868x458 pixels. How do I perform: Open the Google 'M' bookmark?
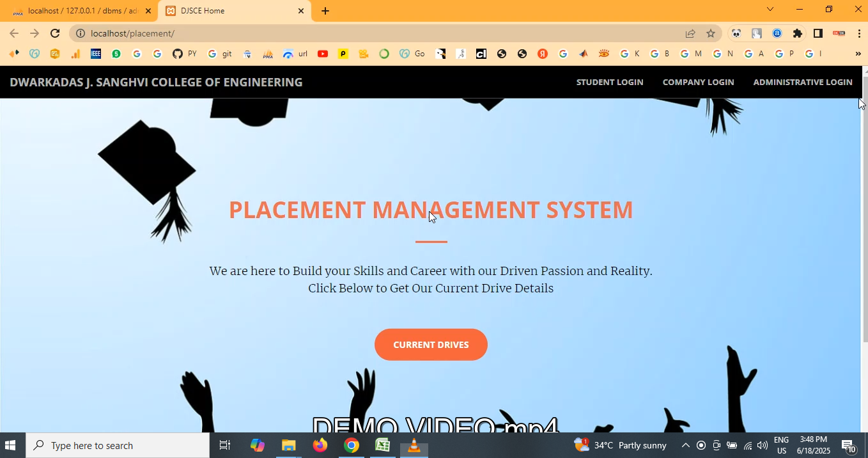[x=691, y=54]
